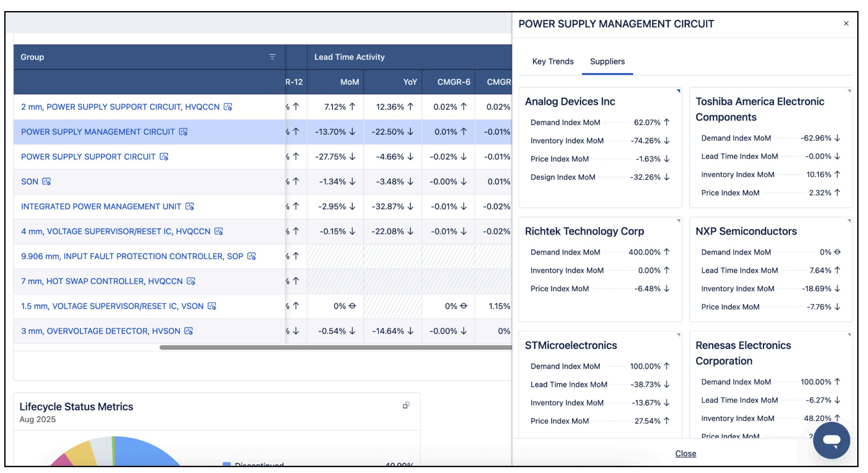Select the Suppliers tab
Viewport: 868px width, 473px height.
pos(608,61)
